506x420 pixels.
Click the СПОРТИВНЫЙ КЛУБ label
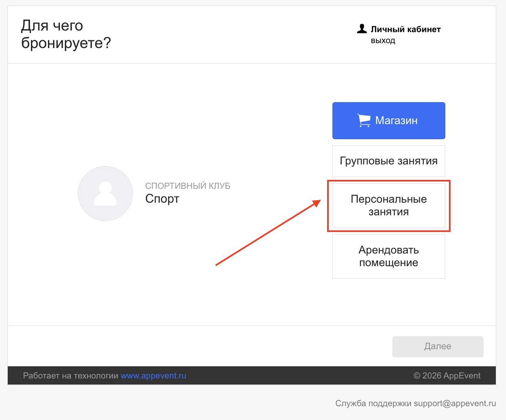(x=188, y=186)
